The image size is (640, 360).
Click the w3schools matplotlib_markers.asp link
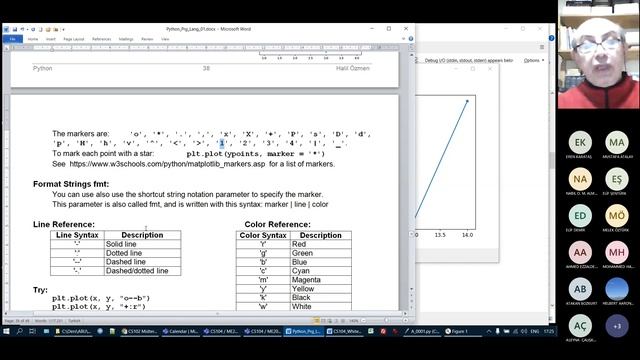(x=167, y=164)
